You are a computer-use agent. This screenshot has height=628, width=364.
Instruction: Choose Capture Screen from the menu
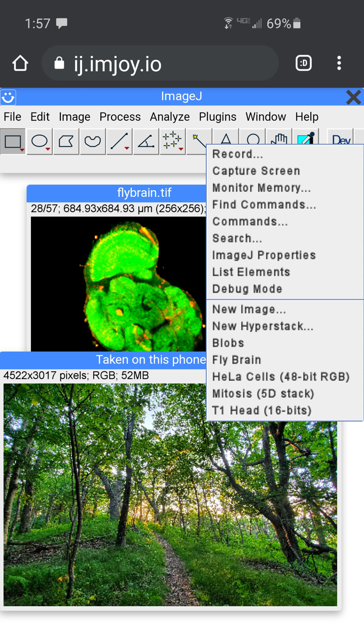coord(256,171)
